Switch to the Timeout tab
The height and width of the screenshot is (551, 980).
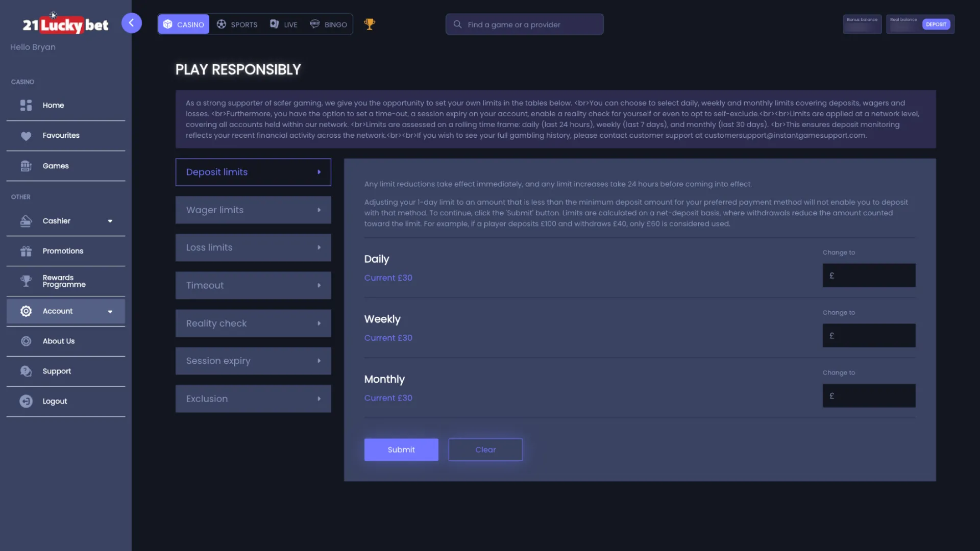[x=253, y=285]
